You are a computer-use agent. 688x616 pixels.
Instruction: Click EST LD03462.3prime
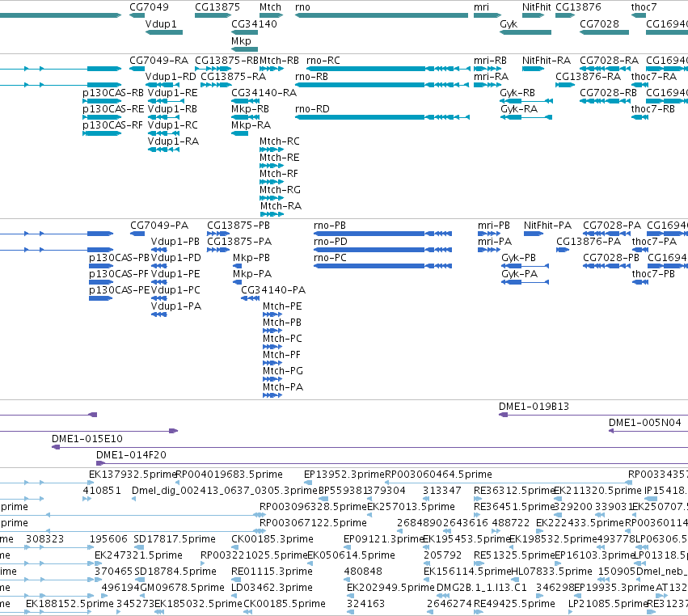(272, 588)
